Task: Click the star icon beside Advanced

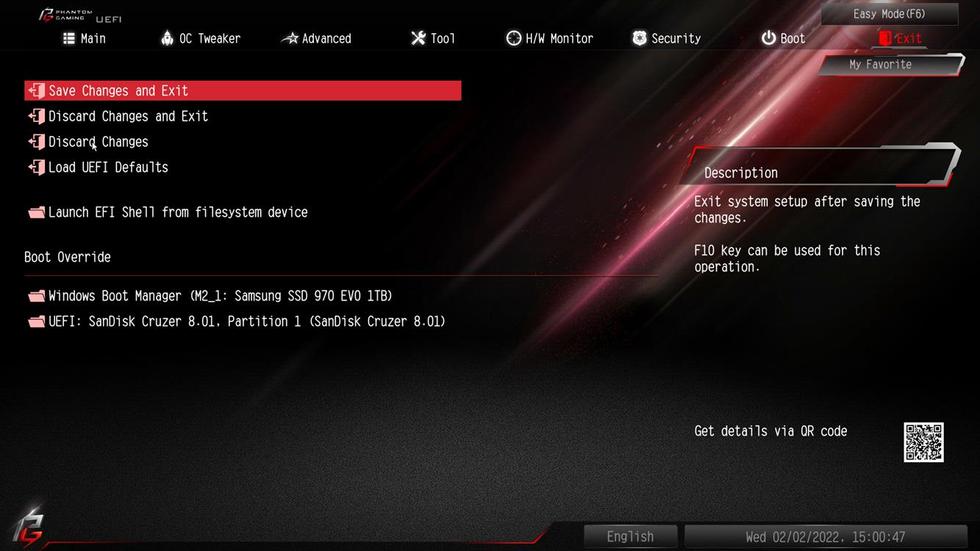Action: [290, 38]
